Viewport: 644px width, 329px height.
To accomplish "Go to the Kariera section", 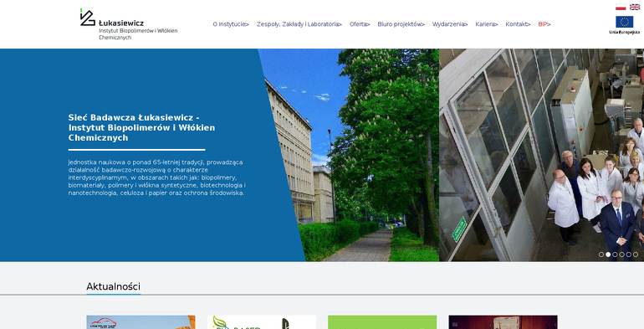I will (487, 24).
